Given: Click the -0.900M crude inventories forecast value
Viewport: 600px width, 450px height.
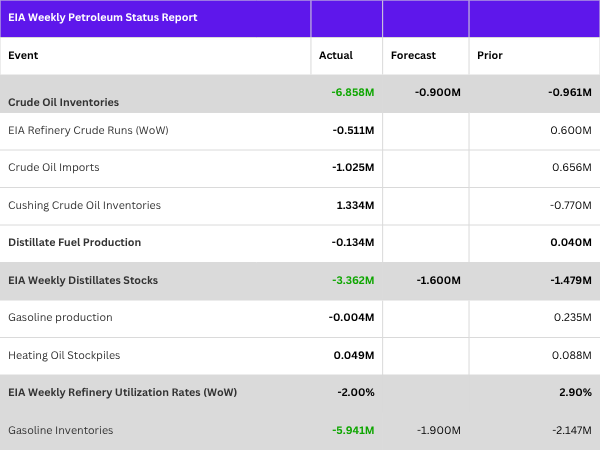Looking at the screenshot, I should click(438, 92).
